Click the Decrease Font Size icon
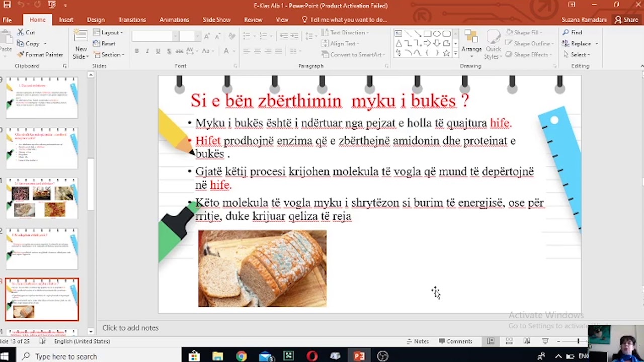644x362 pixels. point(218,36)
